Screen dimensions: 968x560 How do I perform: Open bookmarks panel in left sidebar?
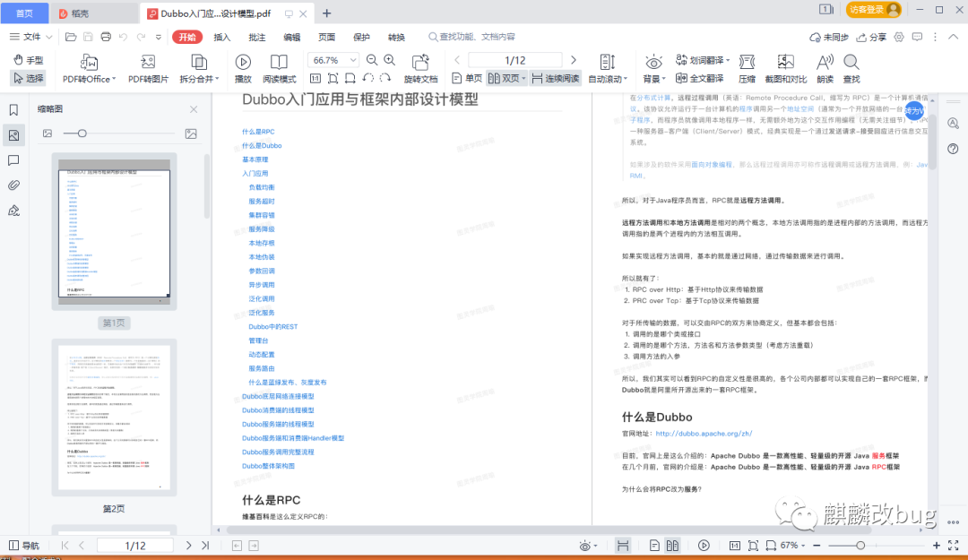click(13, 110)
